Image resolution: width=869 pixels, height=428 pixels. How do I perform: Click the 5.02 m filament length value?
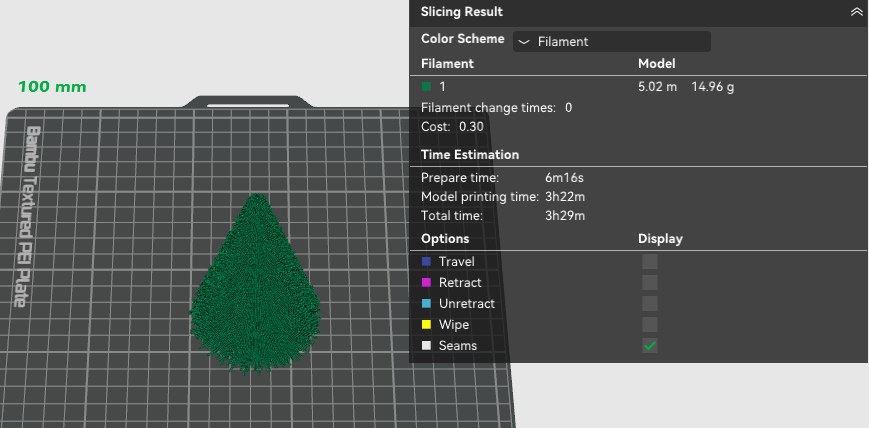(657, 87)
